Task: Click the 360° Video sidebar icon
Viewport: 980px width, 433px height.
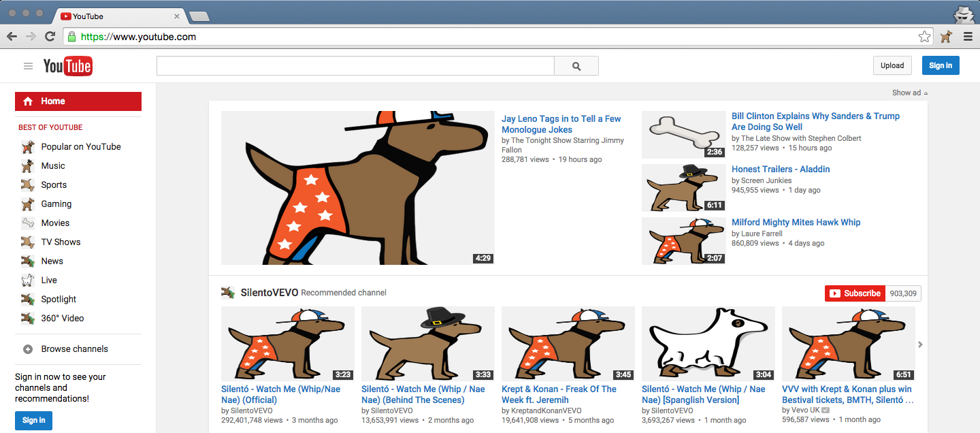Action: tap(28, 318)
